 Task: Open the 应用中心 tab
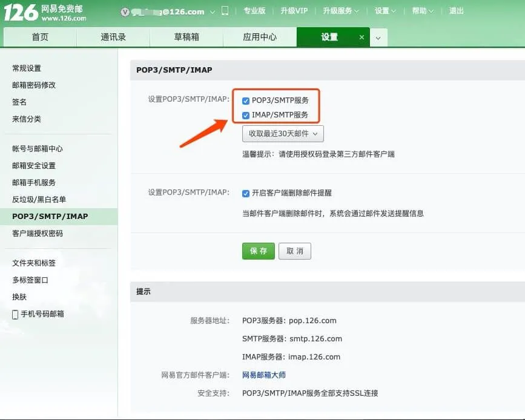click(x=259, y=37)
